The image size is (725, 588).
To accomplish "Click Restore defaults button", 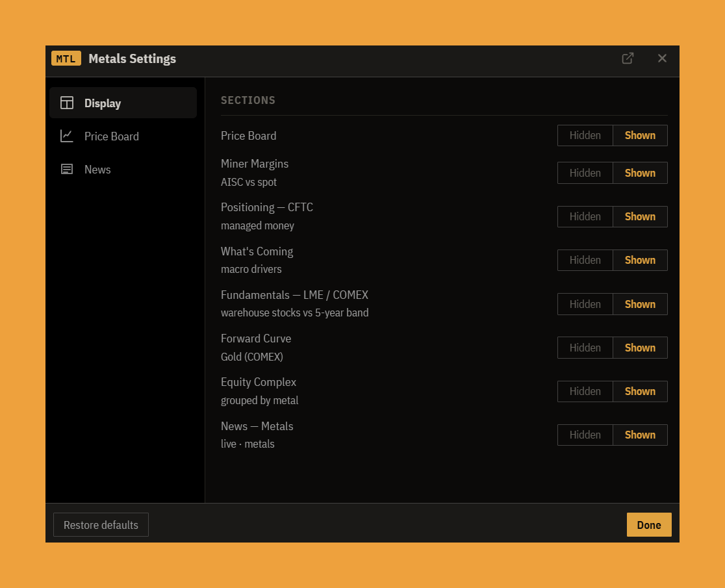I will [101, 525].
